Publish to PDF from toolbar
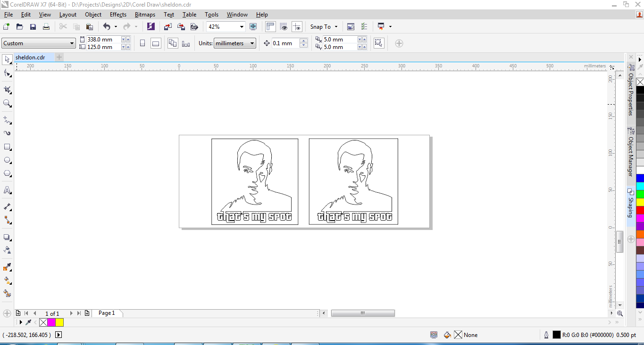Image resolution: width=644 pixels, height=345 pixels. [x=194, y=27]
